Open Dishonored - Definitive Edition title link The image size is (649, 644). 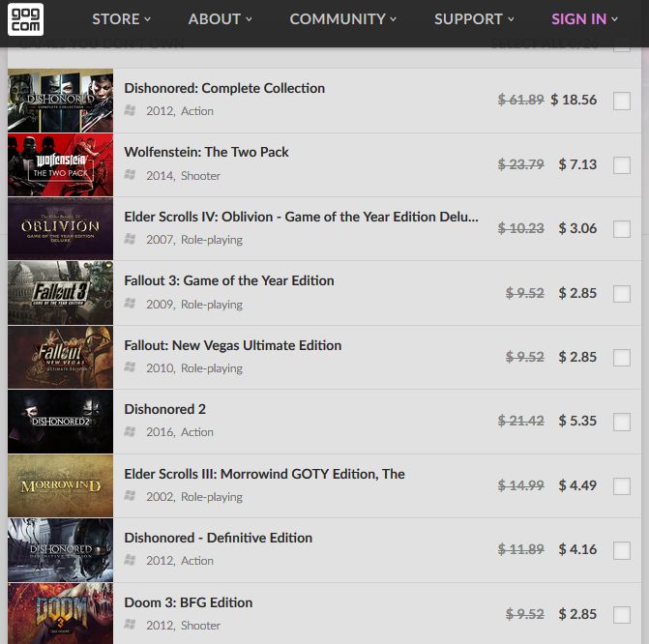point(219,538)
